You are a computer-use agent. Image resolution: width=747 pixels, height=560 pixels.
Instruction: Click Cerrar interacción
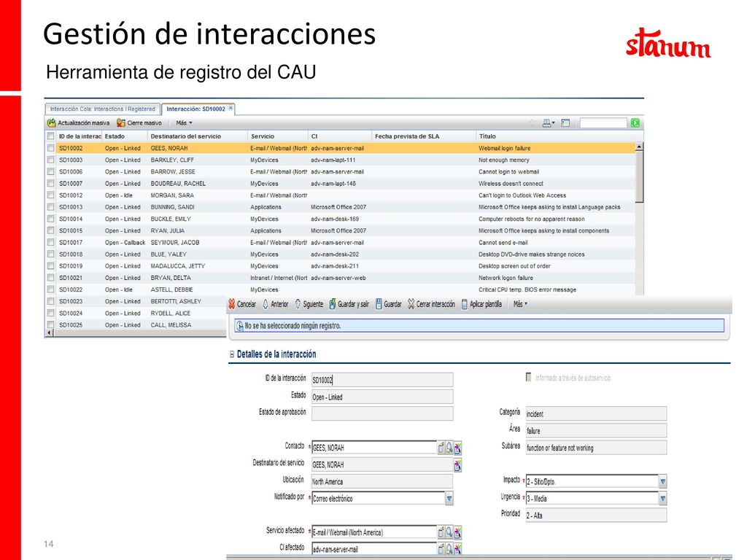point(431,304)
